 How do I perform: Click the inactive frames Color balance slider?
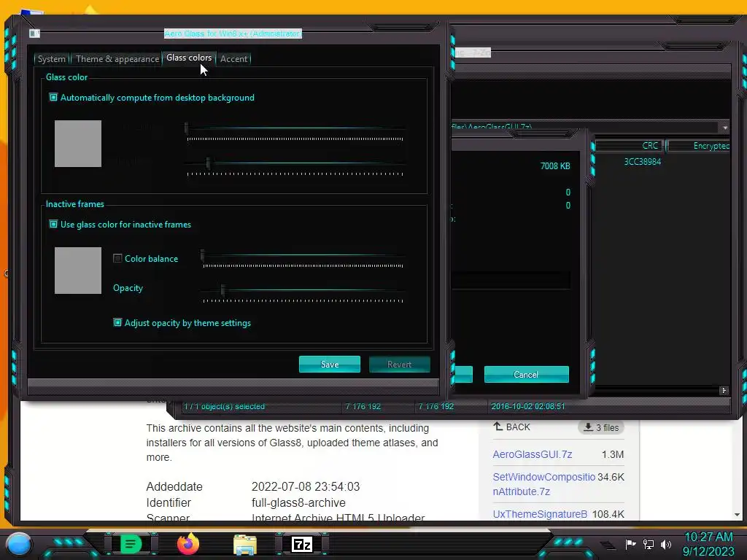pos(303,257)
